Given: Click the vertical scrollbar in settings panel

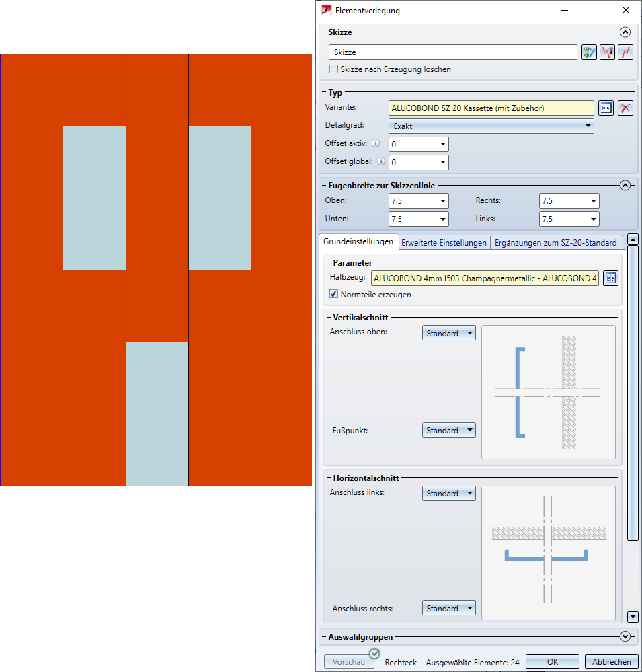Looking at the screenshot, I should pos(632,390).
